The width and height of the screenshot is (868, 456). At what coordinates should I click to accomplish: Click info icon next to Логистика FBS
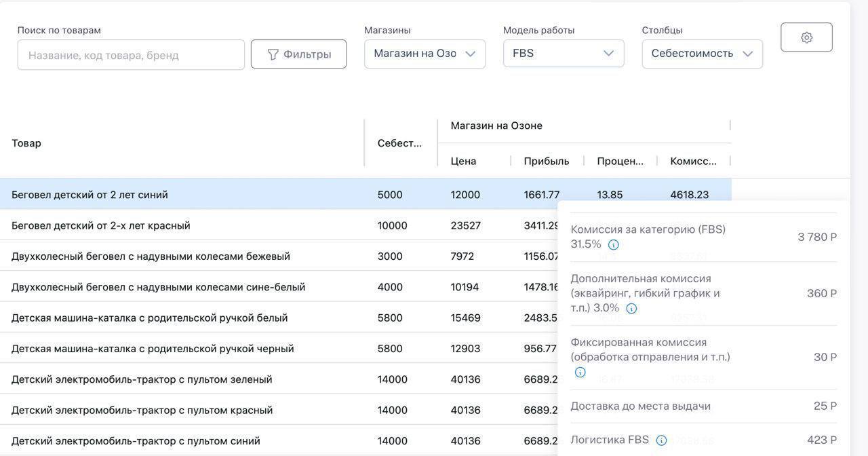coord(661,440)
